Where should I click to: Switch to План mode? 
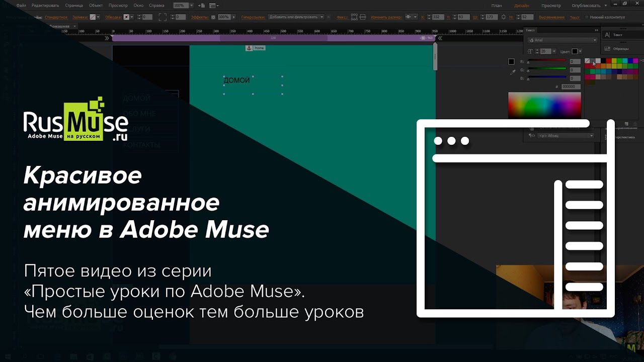click(x=496, y=6)
